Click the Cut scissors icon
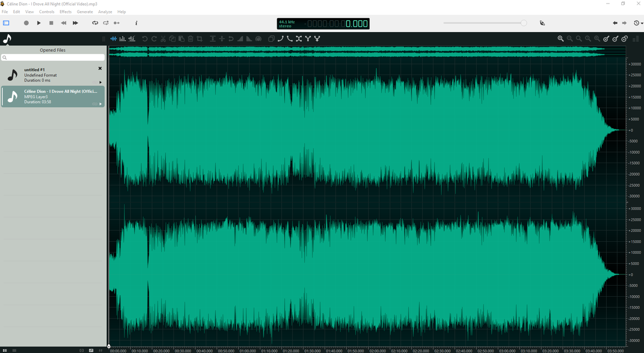The height and width of the screenshot is (353, 644). tap(163, 39)
